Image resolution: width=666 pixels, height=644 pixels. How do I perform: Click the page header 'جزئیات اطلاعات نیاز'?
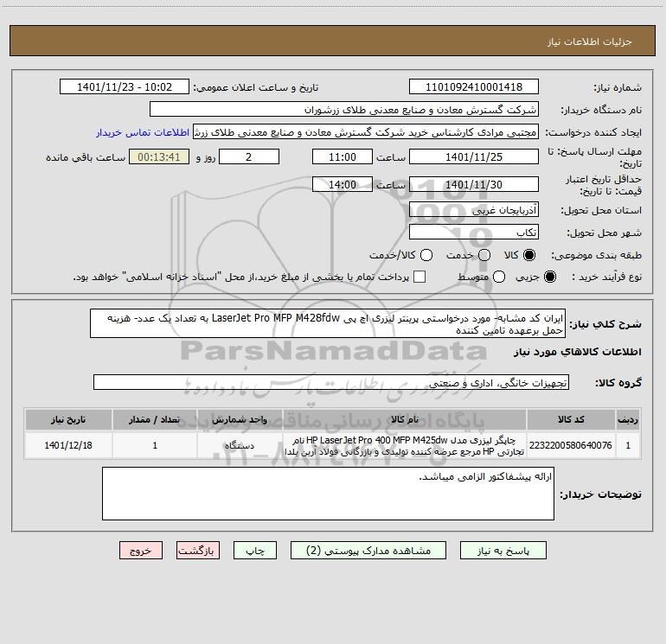coord(589,41)
